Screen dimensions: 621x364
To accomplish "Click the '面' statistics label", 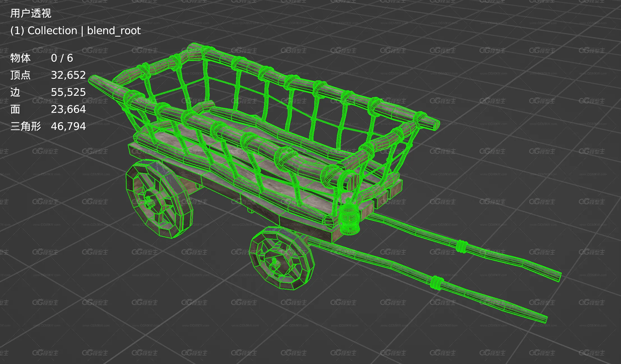I will pyautogui.click(x=15, y=109).
